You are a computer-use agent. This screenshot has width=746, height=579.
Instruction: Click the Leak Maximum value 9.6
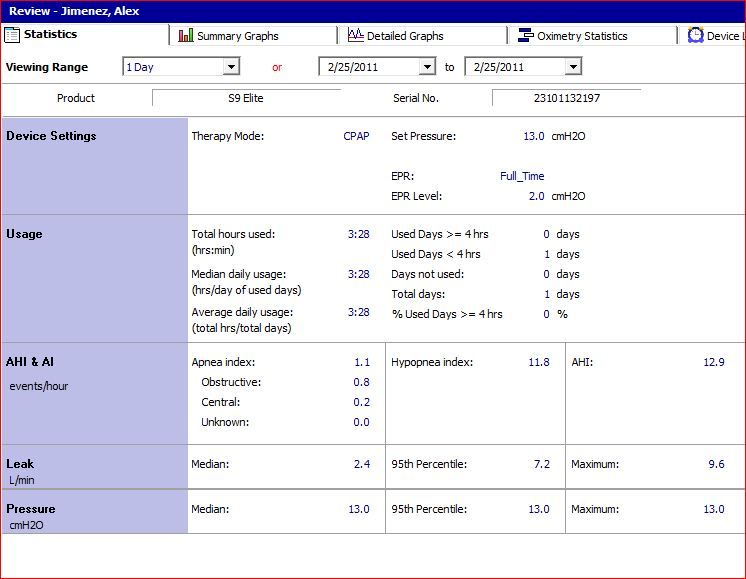(x=717, y=464)
